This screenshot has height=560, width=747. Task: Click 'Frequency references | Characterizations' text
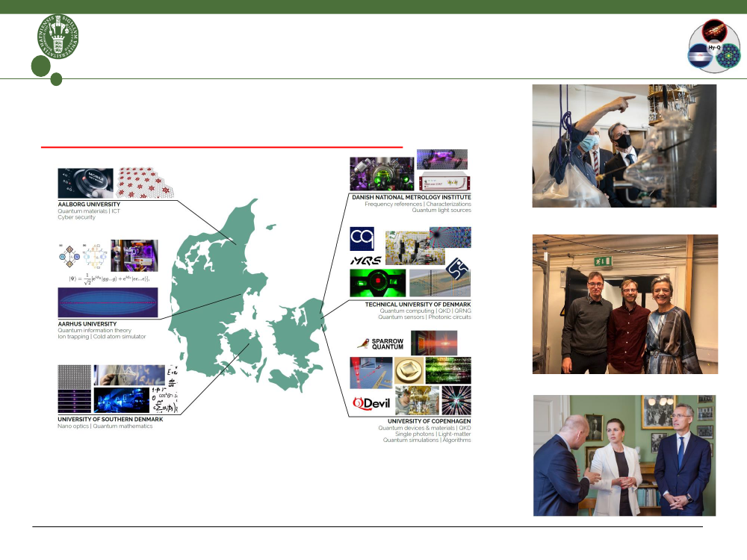418,204
